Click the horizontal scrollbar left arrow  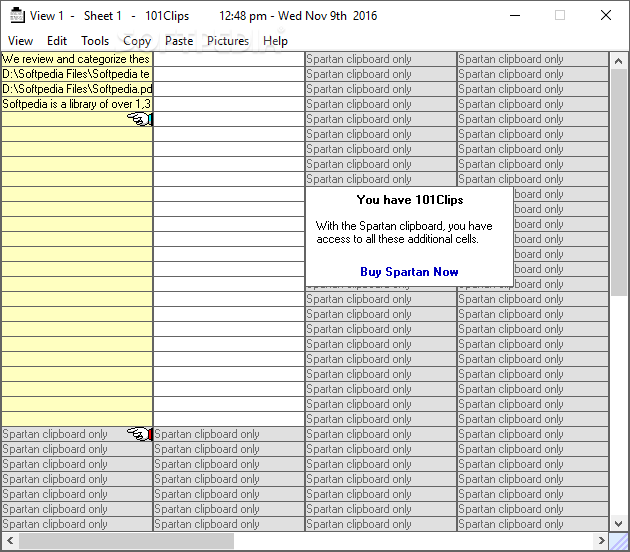coord(10,540)
